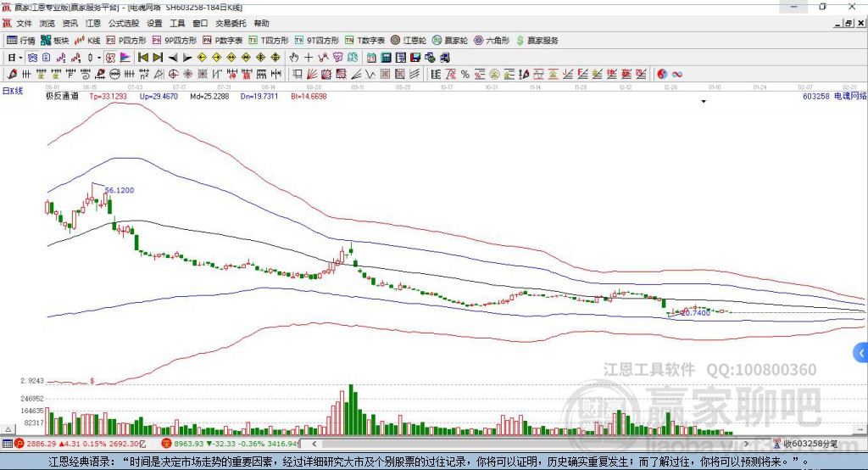
Task: Open the 行情 market quotes view
Action: click(20, 41)
